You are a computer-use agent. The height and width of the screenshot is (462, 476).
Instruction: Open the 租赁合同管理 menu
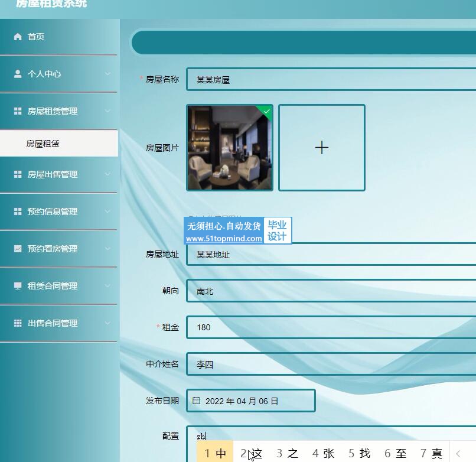coord(58,286)
